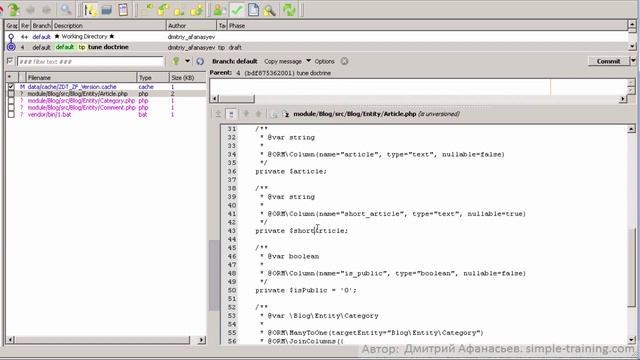Open the status filter dropdown arrow

pyautogui.click(x=187, y=61)
